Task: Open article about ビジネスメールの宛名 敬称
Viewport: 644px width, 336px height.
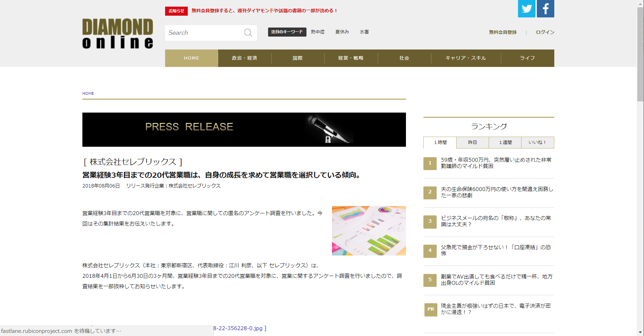Action: coord(496,221)
